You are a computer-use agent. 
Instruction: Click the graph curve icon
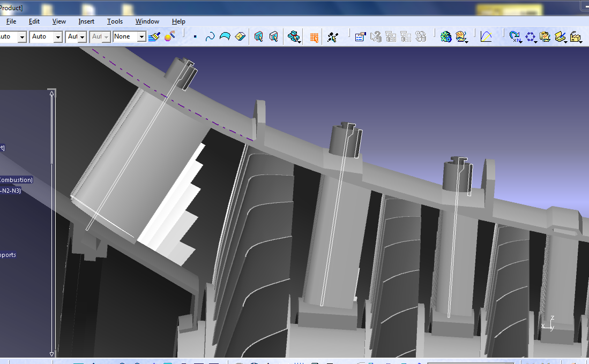(486, 36)
